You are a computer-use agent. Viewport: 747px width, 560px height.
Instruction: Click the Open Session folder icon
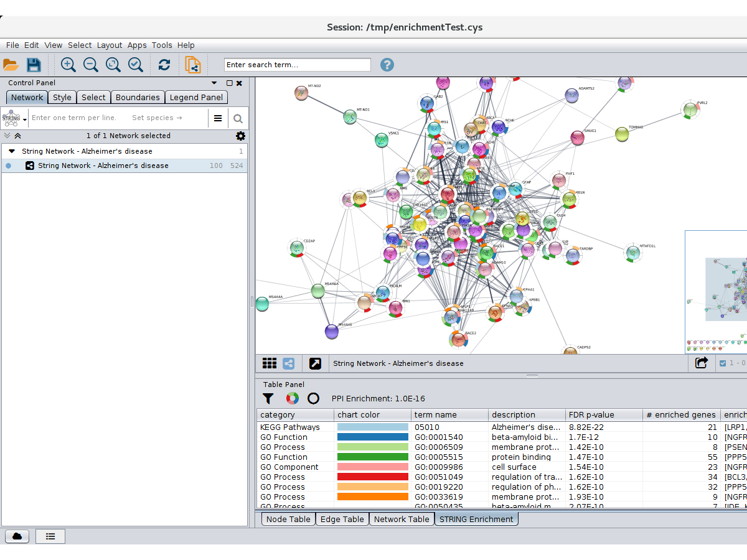11,65
